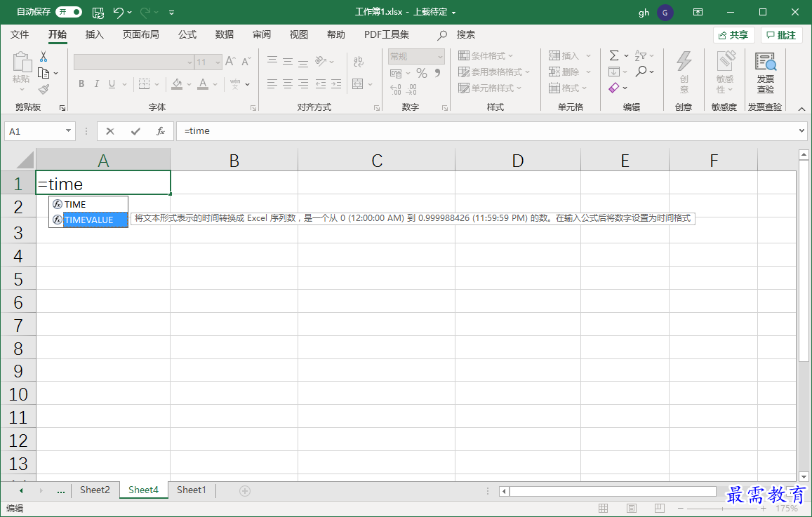Switch to the 审阅 tab
Viewport: 812px width, 517px height.
tap(262, 34)
